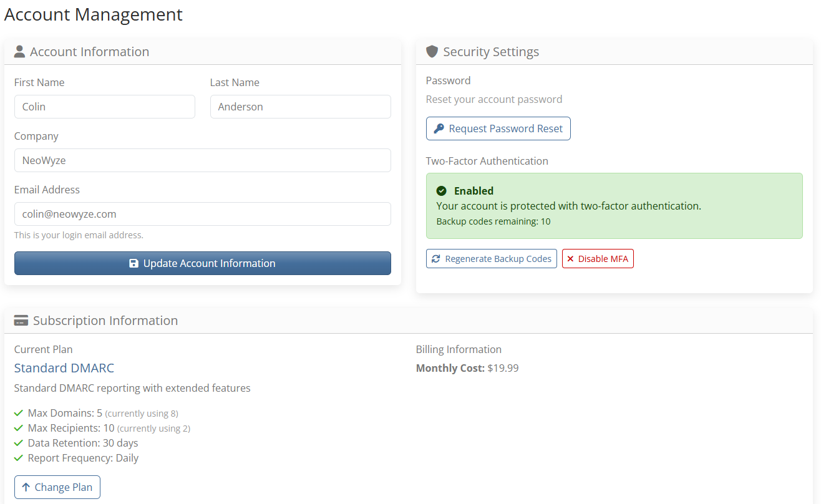Click the green check icon next to Enabled
821x504 pixels.
point(442,191)
